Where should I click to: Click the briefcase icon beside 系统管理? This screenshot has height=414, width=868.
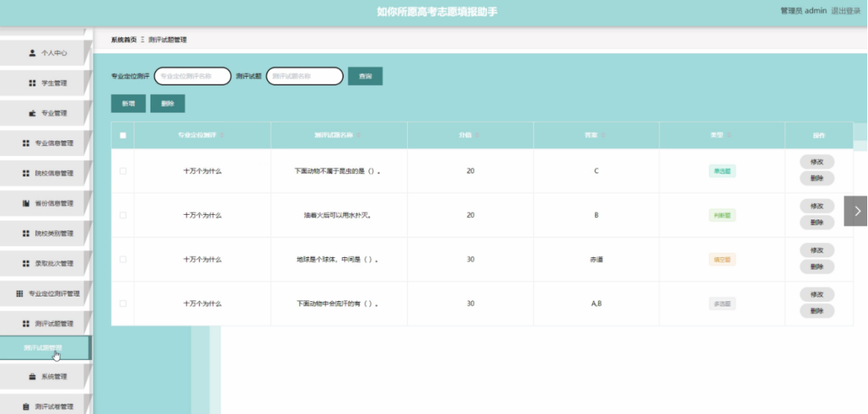point(32,376)
